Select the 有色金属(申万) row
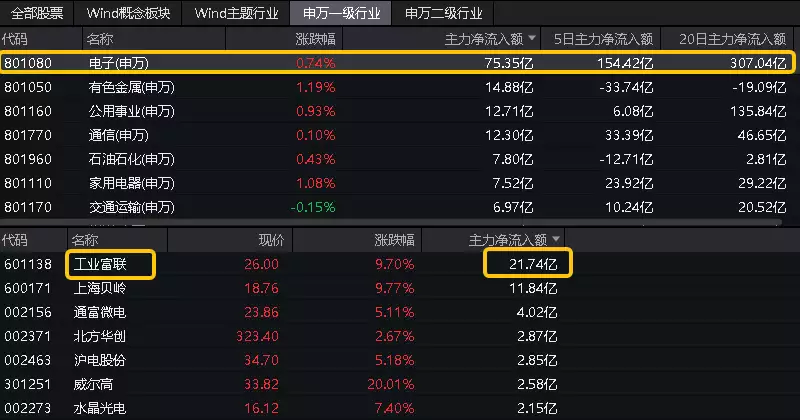 click(396, 87)
